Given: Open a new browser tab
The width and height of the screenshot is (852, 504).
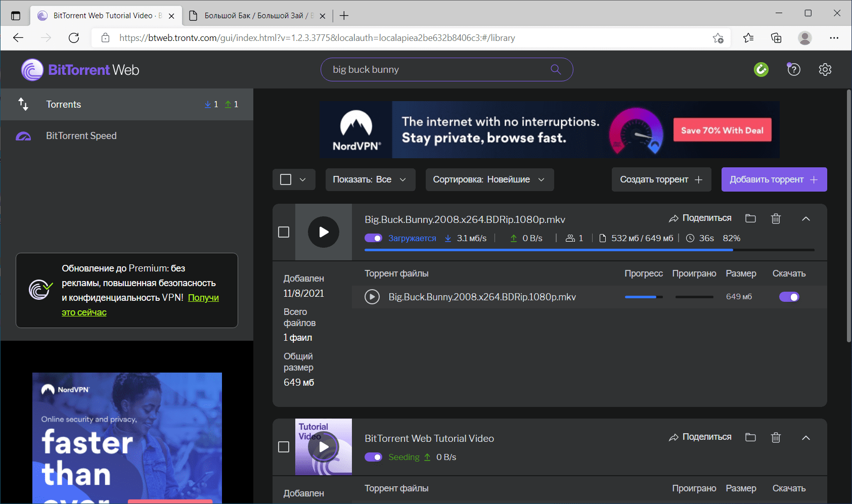Looking at the screenshot, I should (x=344, y=16).
